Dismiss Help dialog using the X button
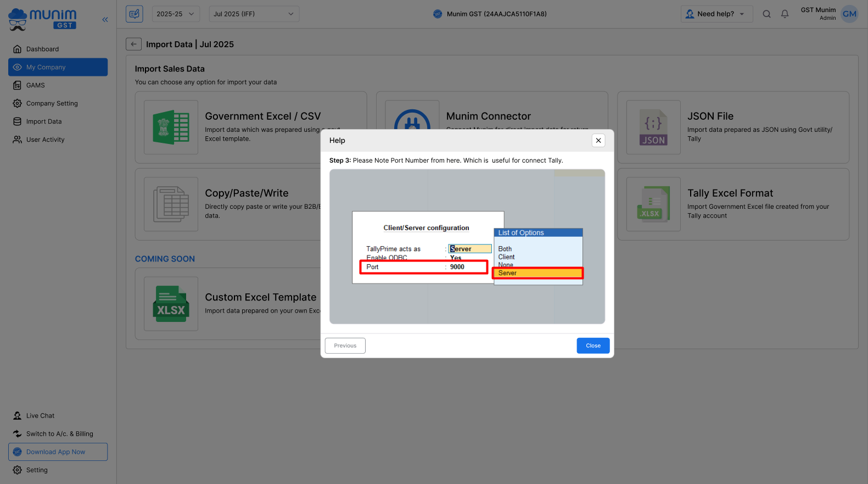 598,141
